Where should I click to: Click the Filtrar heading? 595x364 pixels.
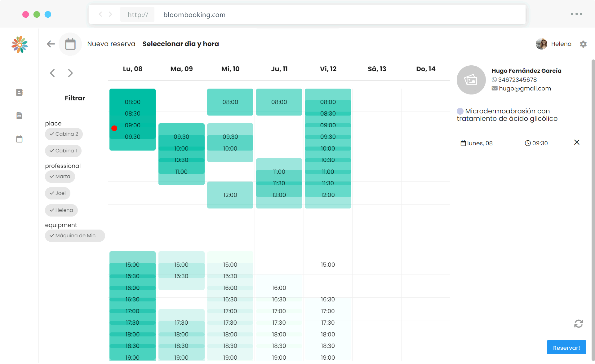click(x=75, y=98)
